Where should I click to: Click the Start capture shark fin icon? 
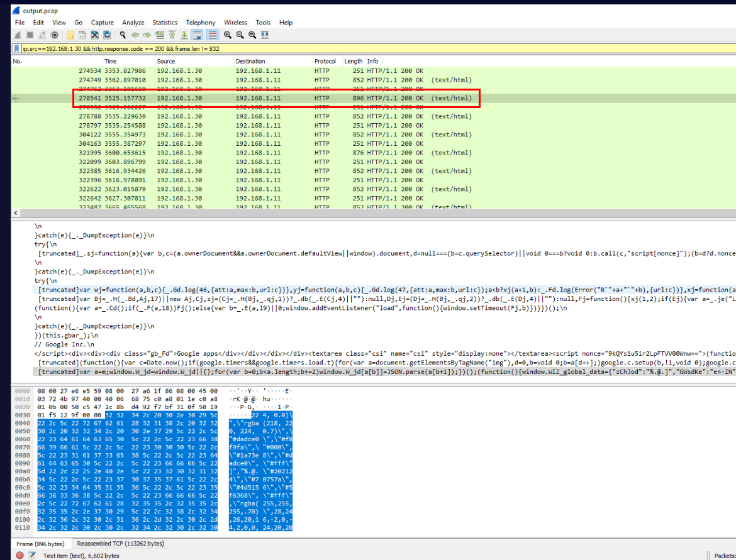[18, 35]
